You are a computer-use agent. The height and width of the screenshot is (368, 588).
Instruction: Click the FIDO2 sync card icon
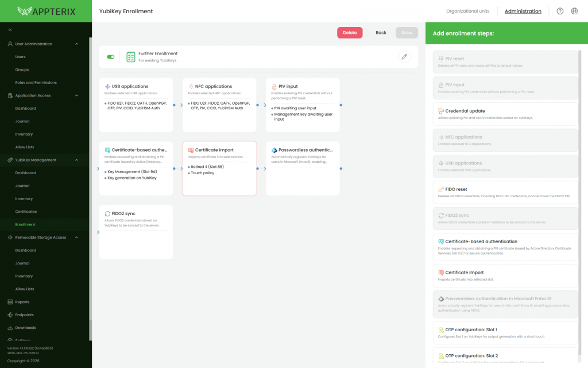tap(107, 214)
